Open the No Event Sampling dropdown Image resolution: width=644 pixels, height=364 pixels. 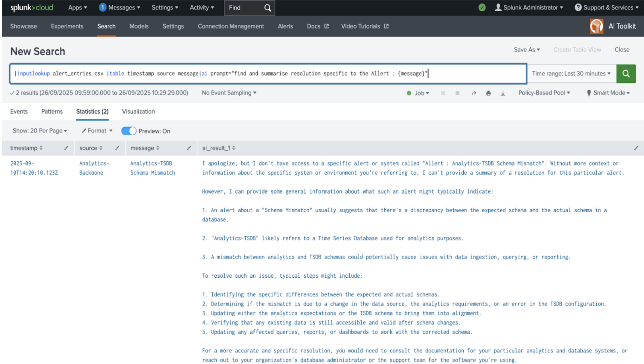coord(229,93)
